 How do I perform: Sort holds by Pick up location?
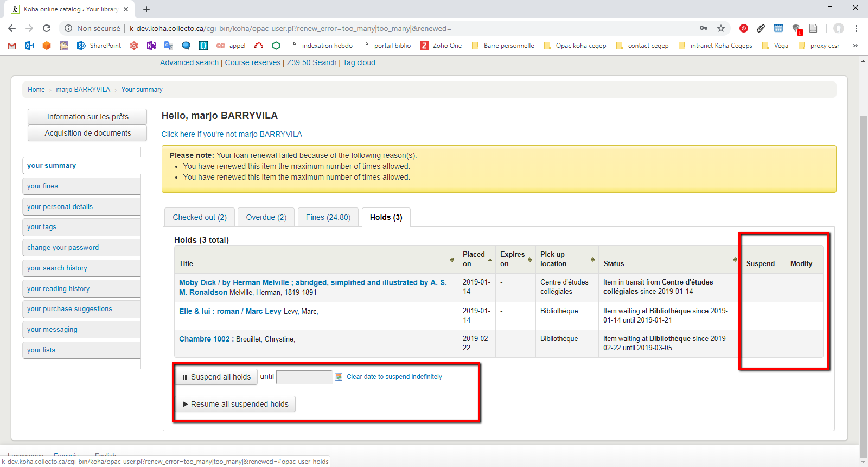click(x=592, y=260)
